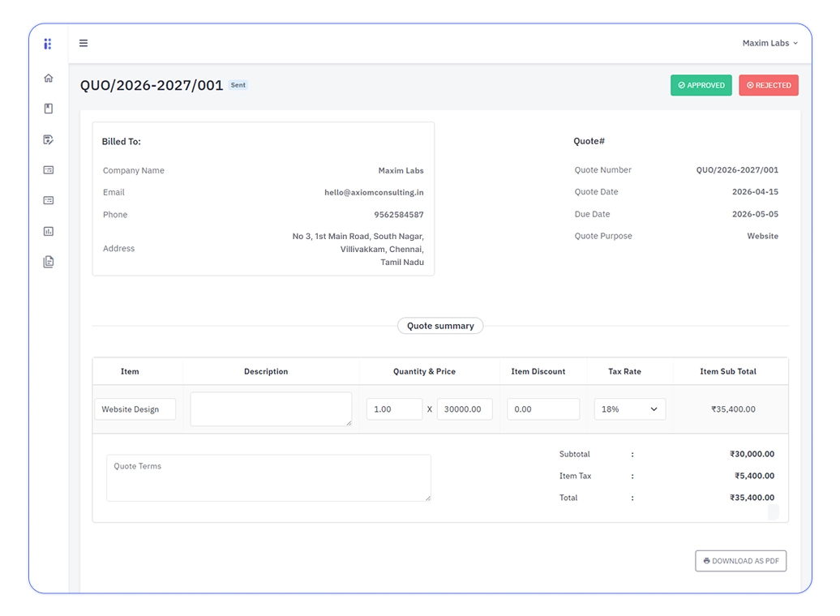Click the address ending in Tamil Nadu
Viewport: 840px width, 616px height.
pyautogui.click(x=358, y=249)
